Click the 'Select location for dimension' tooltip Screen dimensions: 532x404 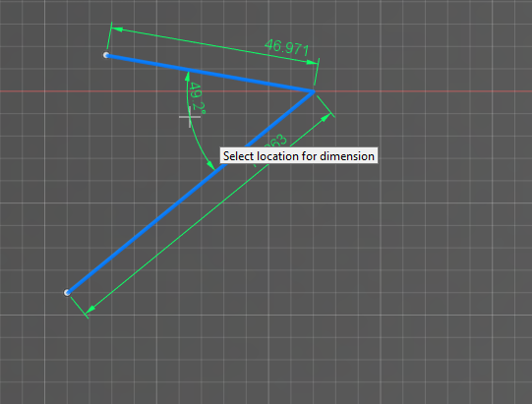click(x=299, y=155)
